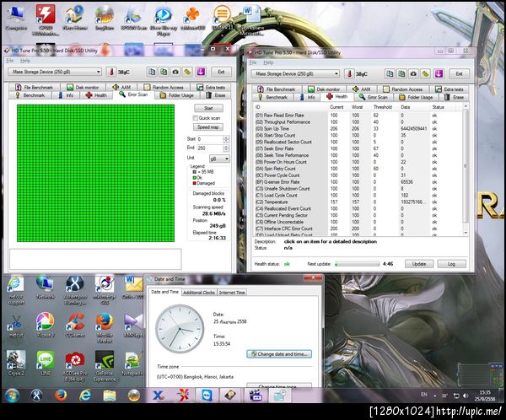The width and height of the screenshot is (506, 420).
Task: Click thermometer temperature icon in left HD Tune
Action: click(x=111, y=72)
